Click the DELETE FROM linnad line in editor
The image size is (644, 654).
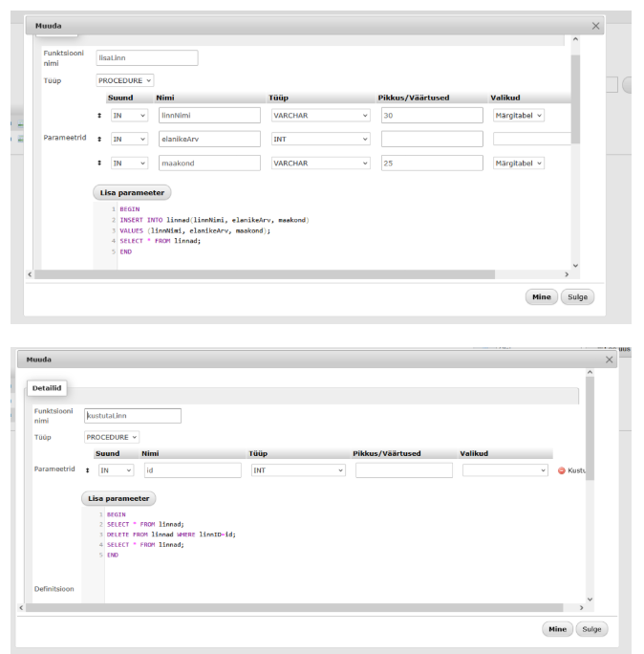point(170,534)
